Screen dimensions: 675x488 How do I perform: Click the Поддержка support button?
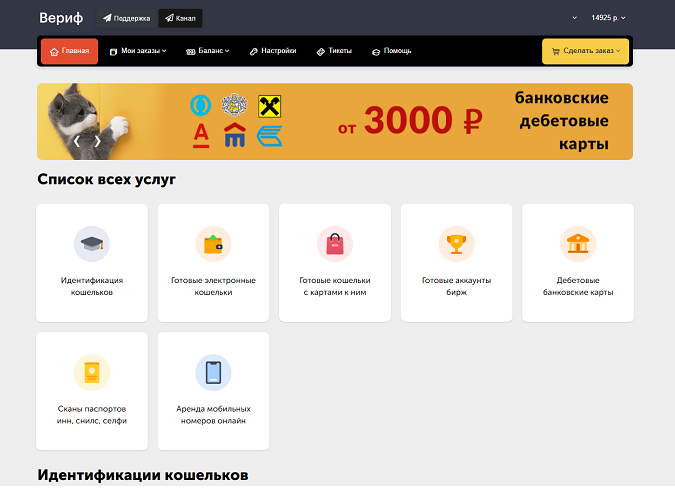coord(126,18)
